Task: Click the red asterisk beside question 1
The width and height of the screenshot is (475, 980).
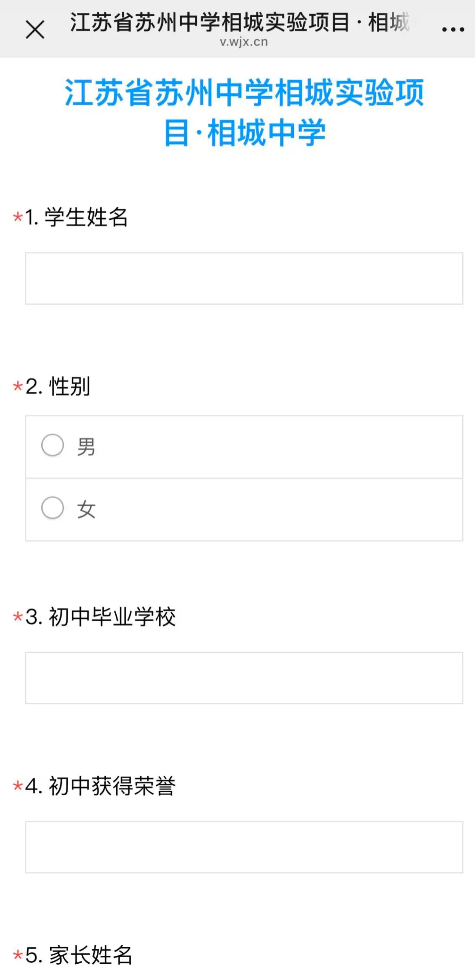Action: pos(18,217)
